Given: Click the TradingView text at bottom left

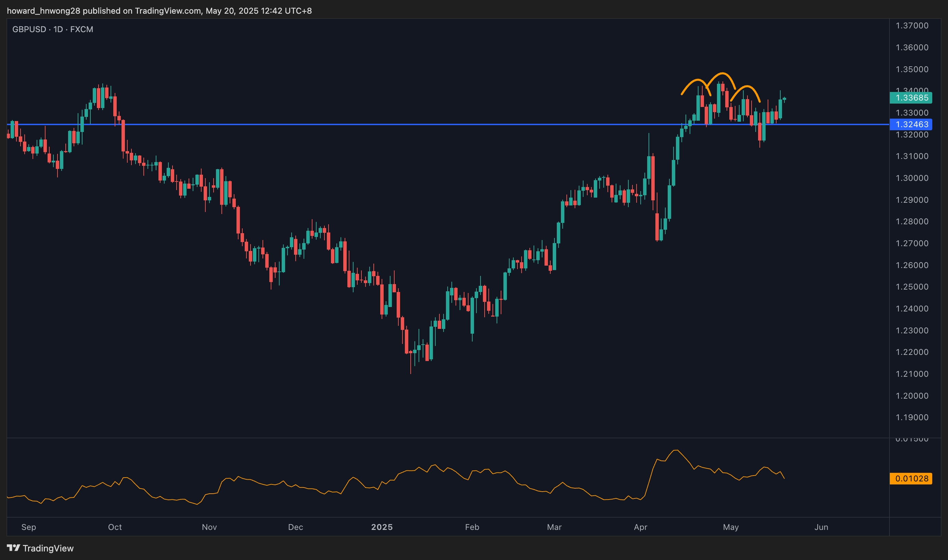Looking at the screenshot, I should (48, 548).
